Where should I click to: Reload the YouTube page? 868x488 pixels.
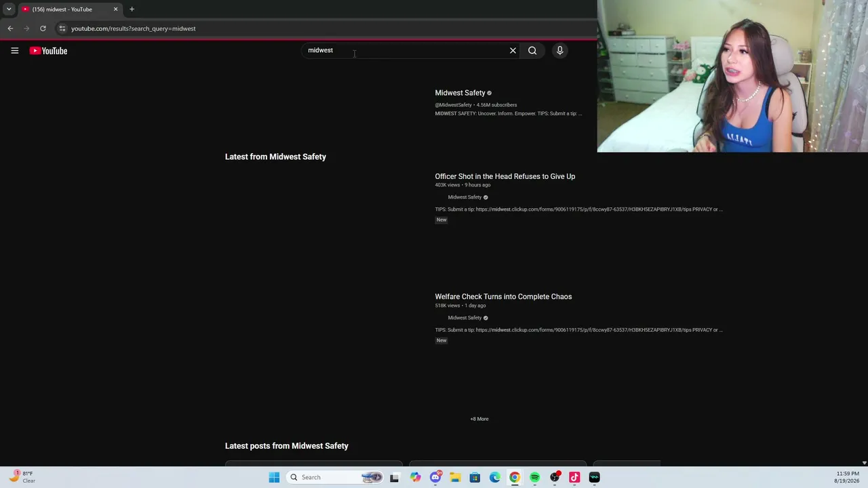click(x=43, y=28)
